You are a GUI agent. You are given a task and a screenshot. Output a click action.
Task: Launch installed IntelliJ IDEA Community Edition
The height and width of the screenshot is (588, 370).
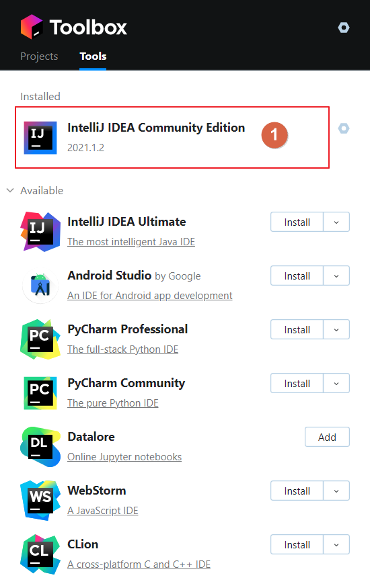click(x=172, y=137)
